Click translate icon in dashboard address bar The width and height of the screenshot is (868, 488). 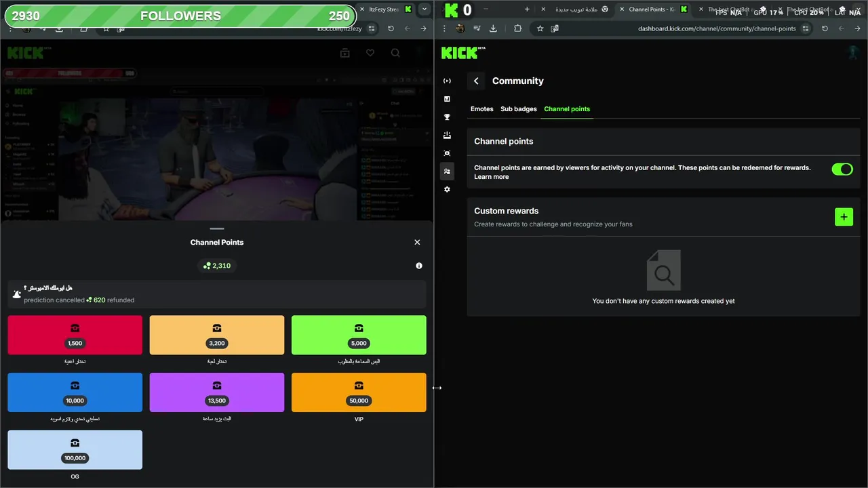pos(555,28)
